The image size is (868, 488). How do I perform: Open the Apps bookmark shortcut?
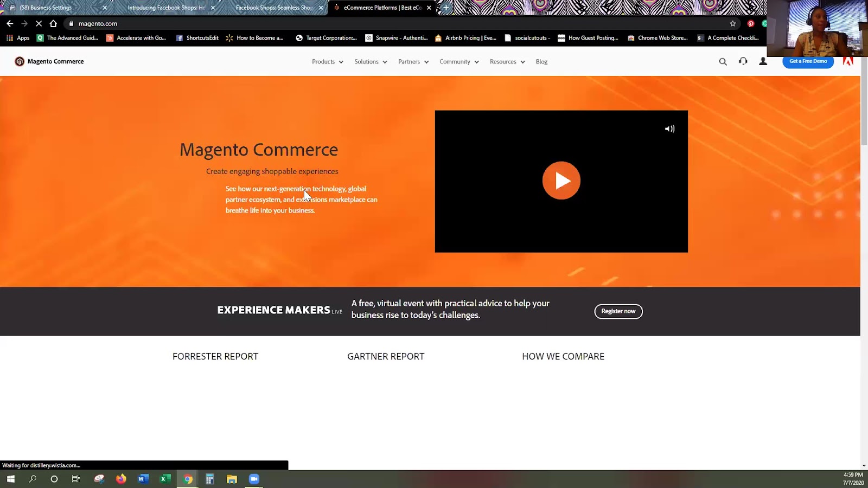[18, 38]
